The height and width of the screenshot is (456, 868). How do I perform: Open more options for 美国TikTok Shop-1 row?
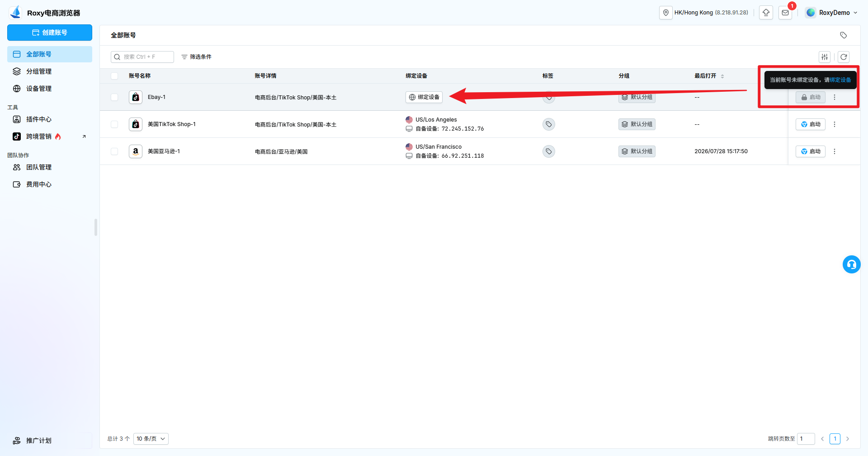point(835,124)
